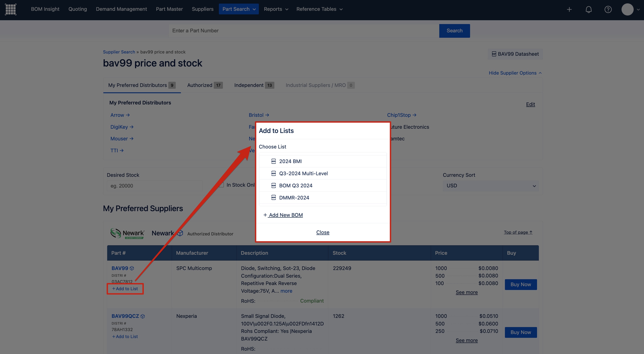Screen dimensions: 644x354
Task: Open the app grid logo icon
Action: tap(11, 9)
